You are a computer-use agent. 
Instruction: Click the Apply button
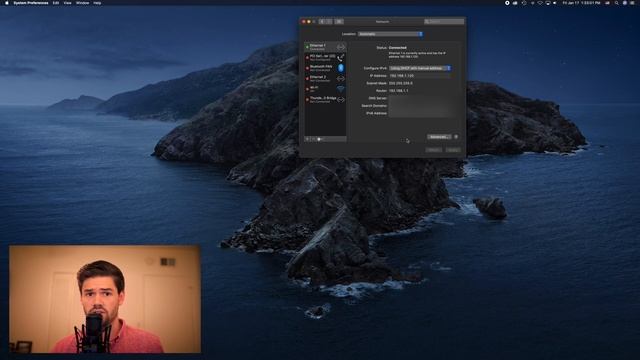[x=453, y=150]
